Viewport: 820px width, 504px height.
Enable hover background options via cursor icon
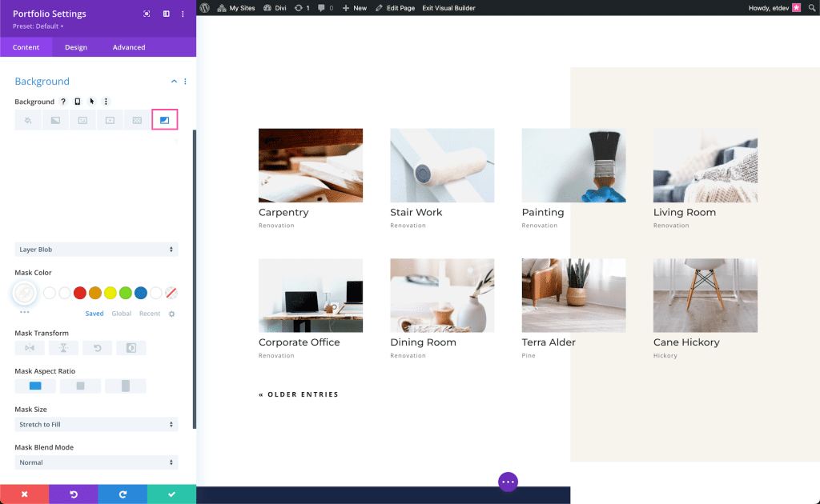(x=91, y=102)
